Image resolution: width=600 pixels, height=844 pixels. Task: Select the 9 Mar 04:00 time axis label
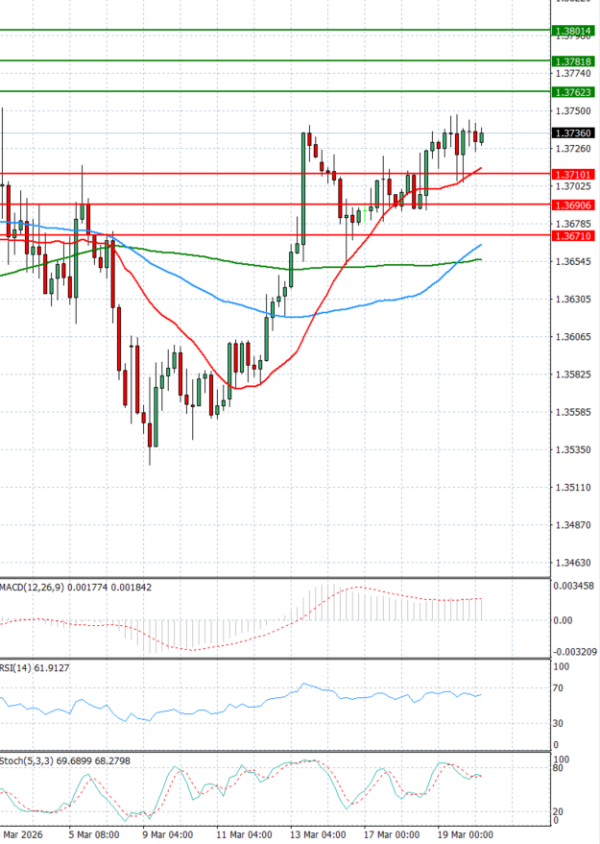[x=167, y=833]
